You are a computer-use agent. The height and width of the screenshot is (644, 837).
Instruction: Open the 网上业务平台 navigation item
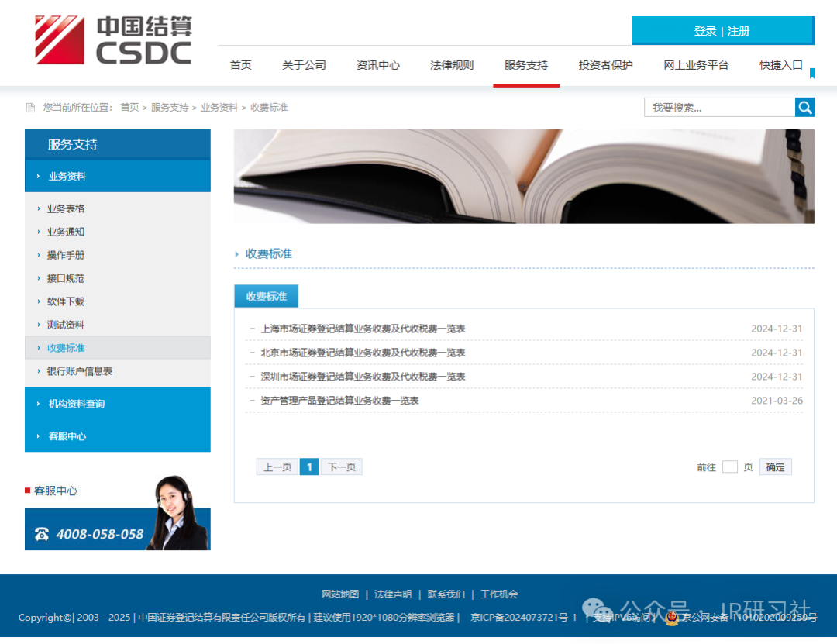tap(696, 65)
